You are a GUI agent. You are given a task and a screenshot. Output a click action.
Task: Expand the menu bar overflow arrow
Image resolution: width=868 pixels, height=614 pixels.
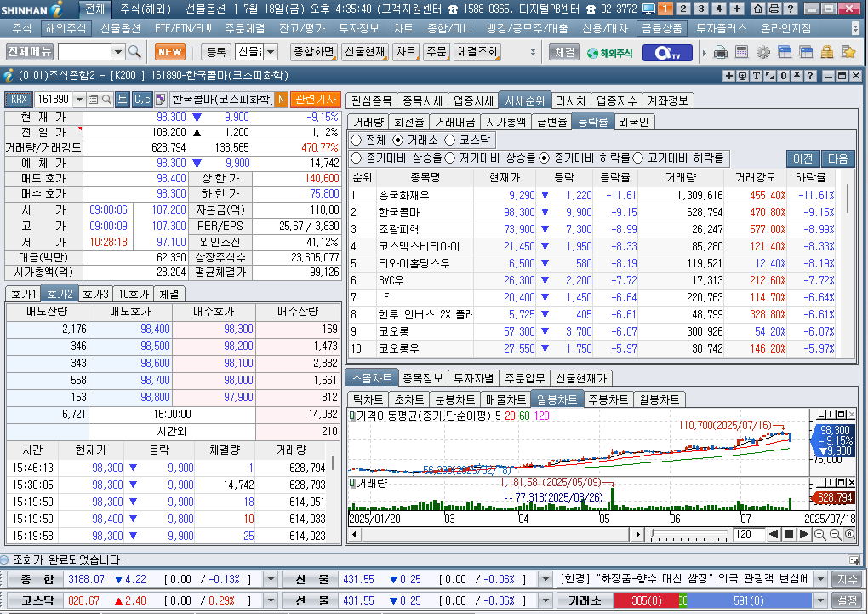pos(856,28)
